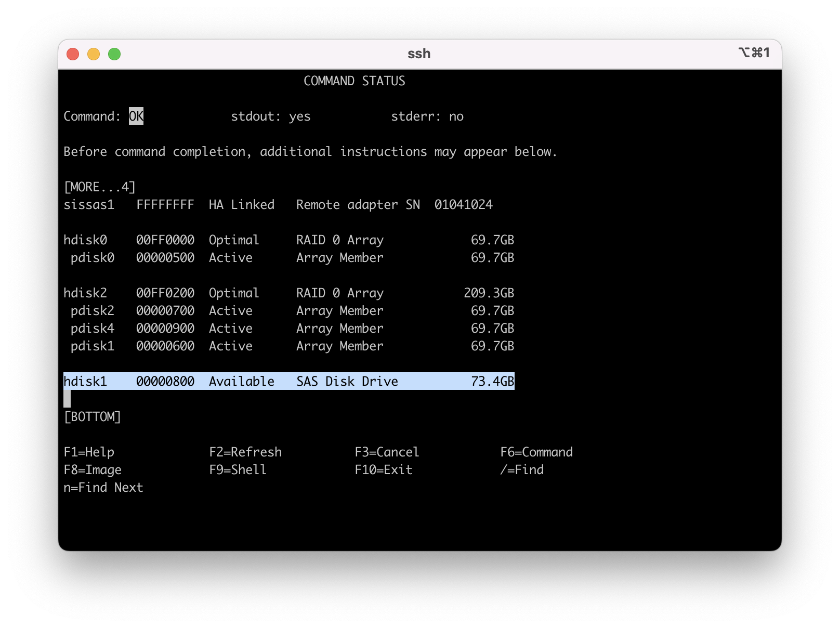The image size is (840, 628).
Task: Click the SAS Disk Drive description
Action: coord(347,382)
